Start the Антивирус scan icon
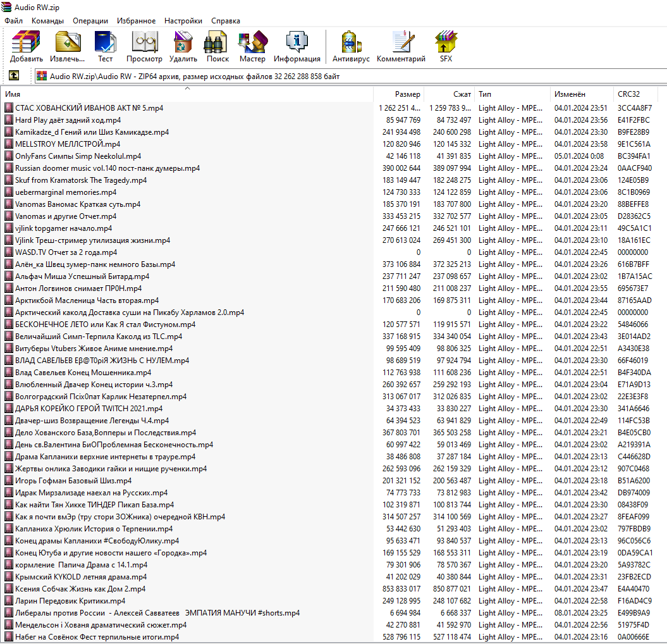The height and width of the screenshot is (644, 667). coord(351,42)
